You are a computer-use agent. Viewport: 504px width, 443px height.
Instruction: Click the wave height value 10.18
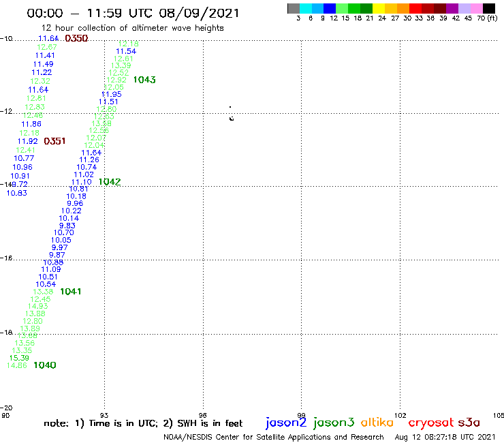pyautogui.click(x=76, y=196)
